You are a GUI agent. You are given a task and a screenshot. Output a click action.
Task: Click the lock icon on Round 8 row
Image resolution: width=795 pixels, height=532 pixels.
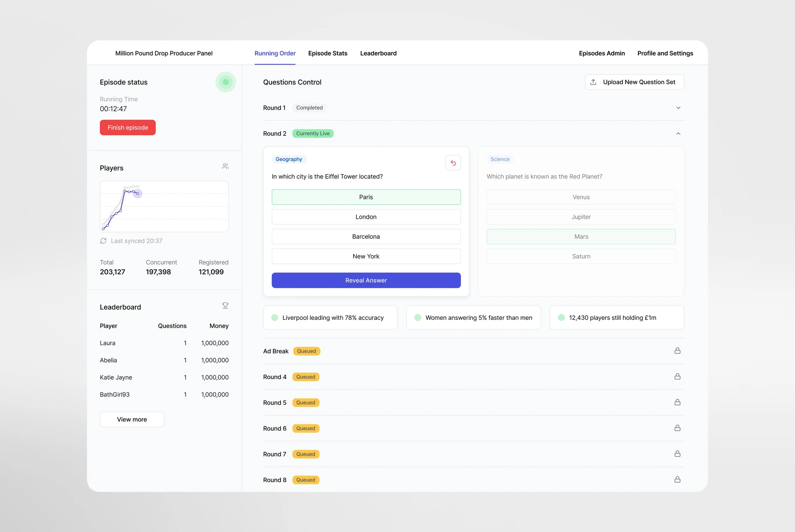677,480
